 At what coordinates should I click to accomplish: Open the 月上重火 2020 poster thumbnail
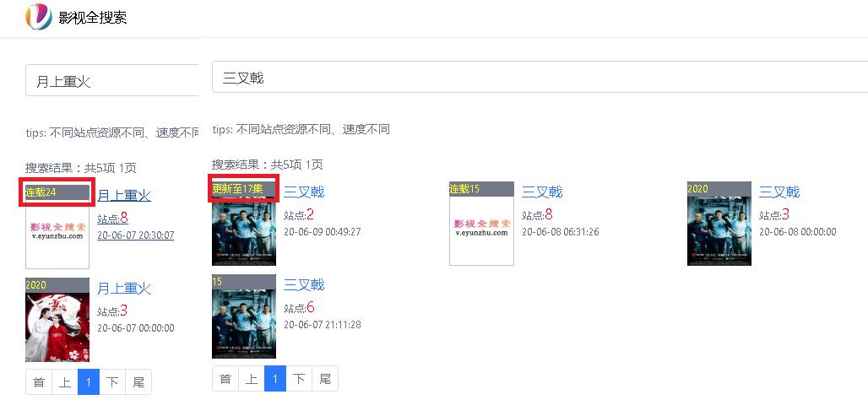pos(57,320)
